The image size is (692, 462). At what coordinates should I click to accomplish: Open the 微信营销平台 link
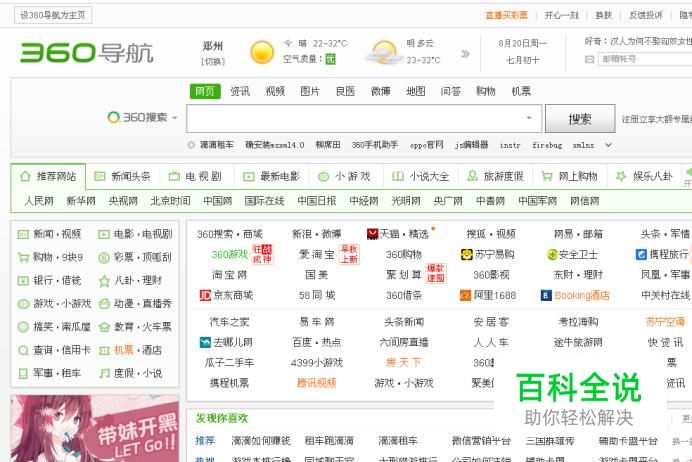point(481,440)
